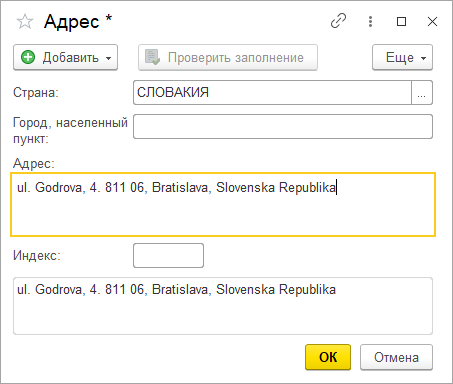This screenshot has width=453, height=384.
Task: Click the Индекс postal code field
Action: 168,255
